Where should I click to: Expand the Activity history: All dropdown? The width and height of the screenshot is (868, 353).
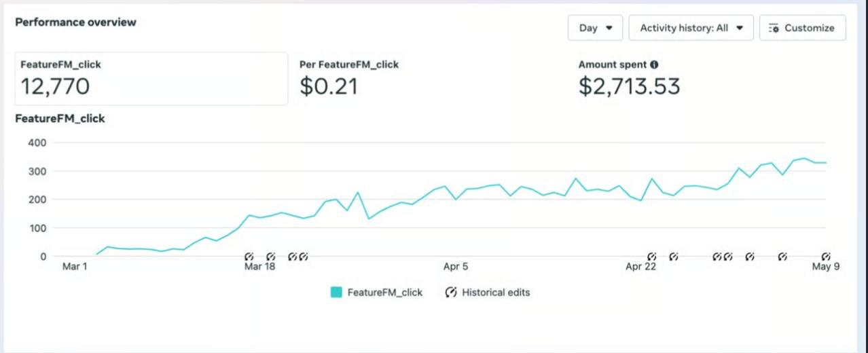pyautogui.click(x=691, y=29)
